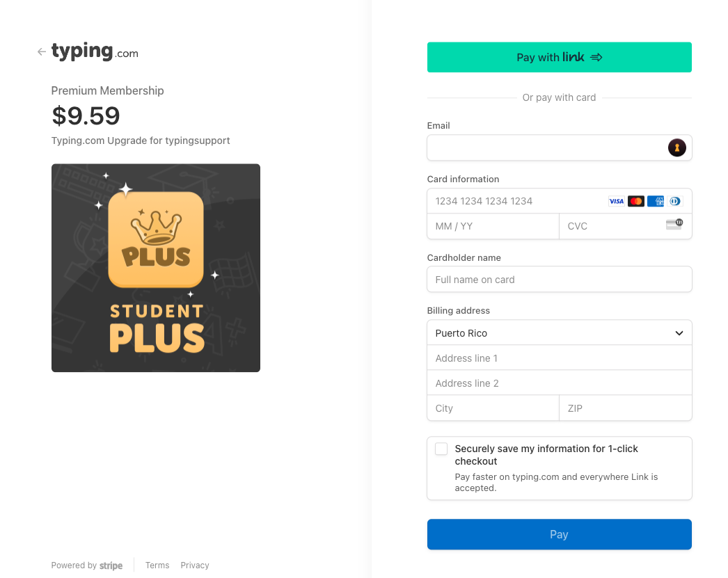728x578 pixels.
Task: Focus the card number field
Action: [515, 201]
